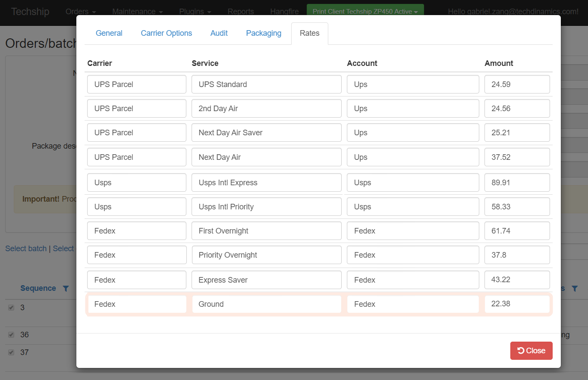The image size is (588, 380).
Task: Open the Plugins dropdown menu
Action: [195, 12]
